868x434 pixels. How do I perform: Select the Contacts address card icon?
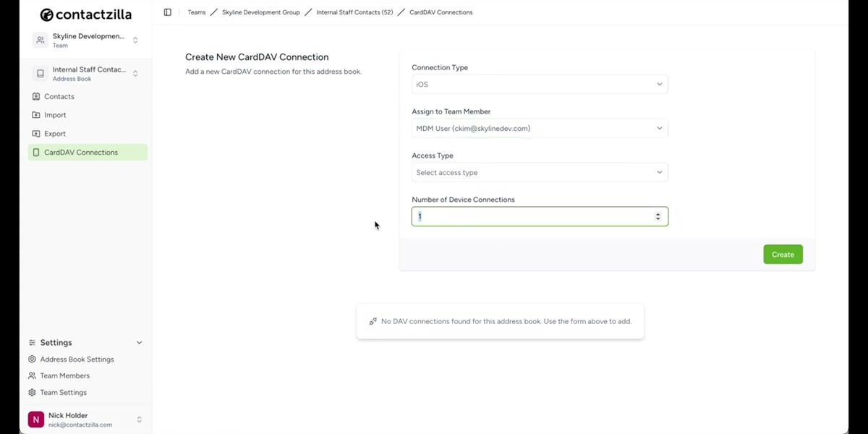click(x=35, y=96)
